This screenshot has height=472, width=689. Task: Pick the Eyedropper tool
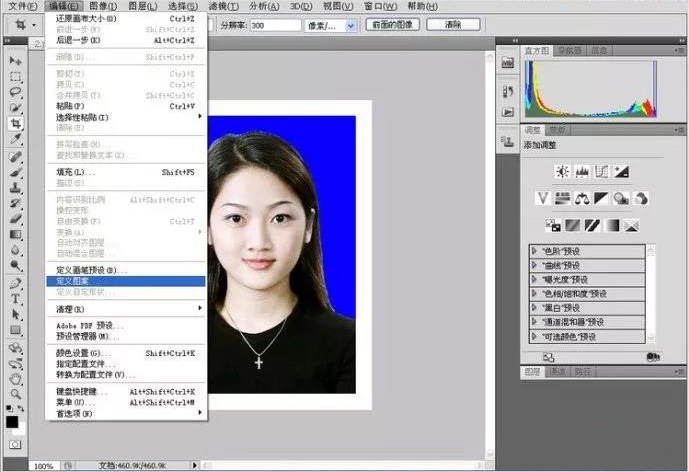pyautogui.click(x=16, y=140)
